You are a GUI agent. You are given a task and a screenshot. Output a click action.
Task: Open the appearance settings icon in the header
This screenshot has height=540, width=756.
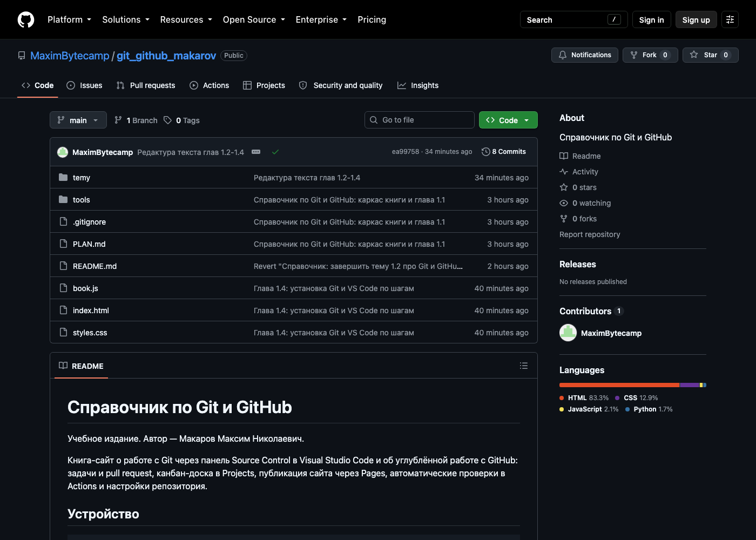coord(730,19)
